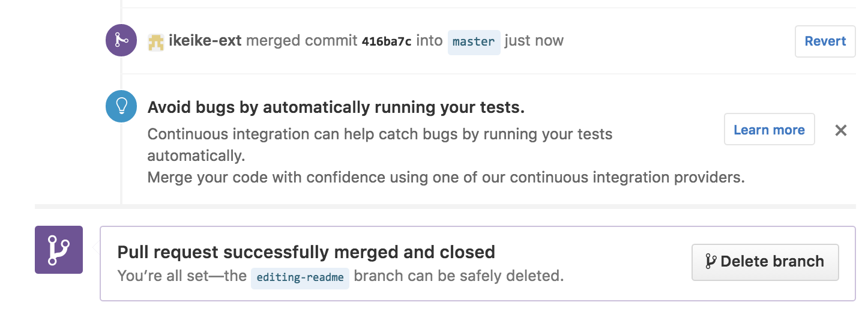Revert the merged pull request
This screenshot has height=317, width=868.
(825, 41)
